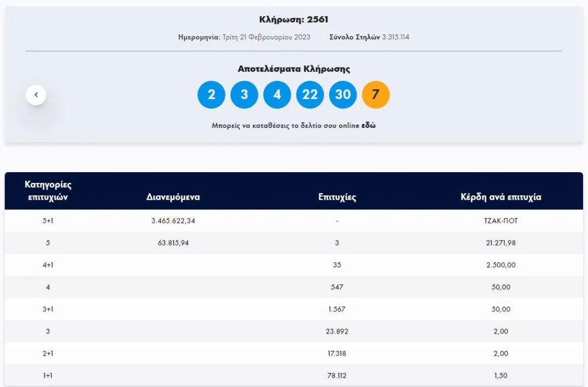Image resolution: width=588 pixels, height=387 pixels.
Task: Click the 'Κέρδη ανά επιτυχία' column header
Action: [501, 197]
